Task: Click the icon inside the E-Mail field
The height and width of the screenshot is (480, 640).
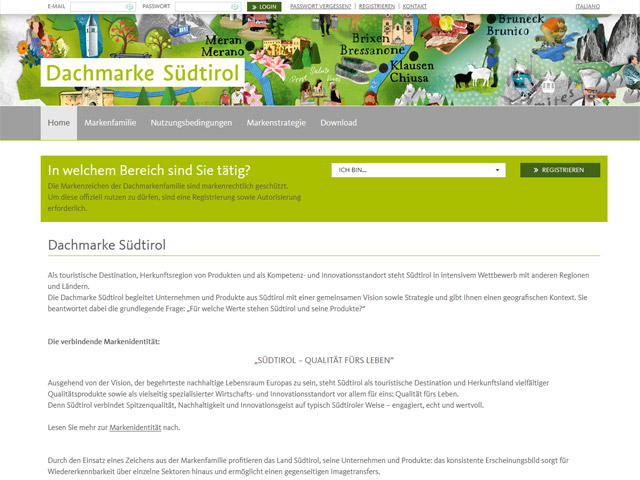Action: coord(130,7)
